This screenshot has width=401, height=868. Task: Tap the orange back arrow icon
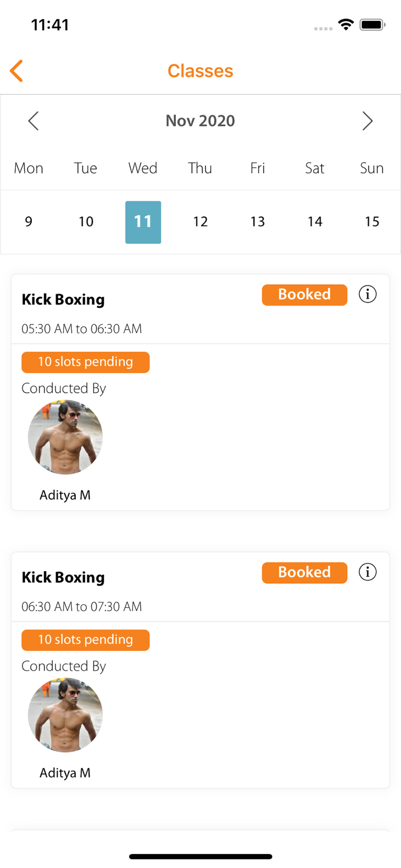point(16,71)
